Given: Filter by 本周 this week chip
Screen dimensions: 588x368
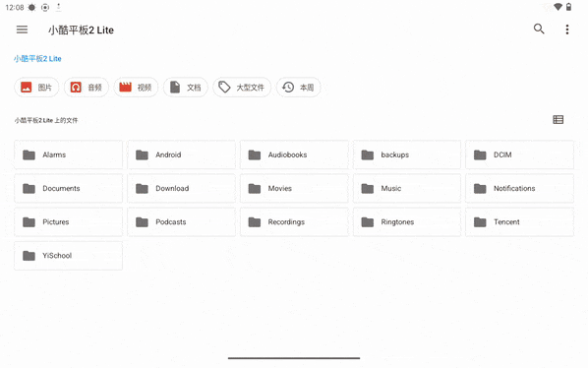Looking at the screenshot, I should tap(299, 88).
